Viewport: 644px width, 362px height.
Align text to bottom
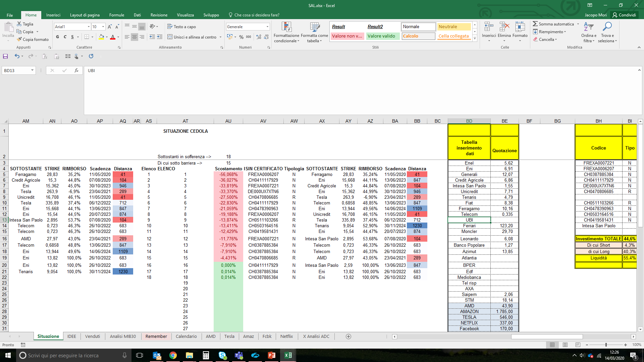[142, 26]
